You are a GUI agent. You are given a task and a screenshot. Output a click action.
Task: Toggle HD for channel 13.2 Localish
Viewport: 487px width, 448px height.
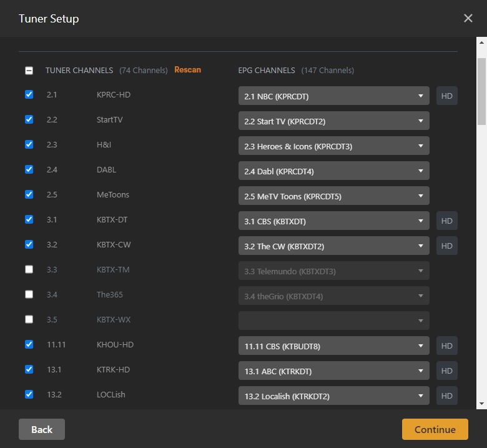point(446,396)
